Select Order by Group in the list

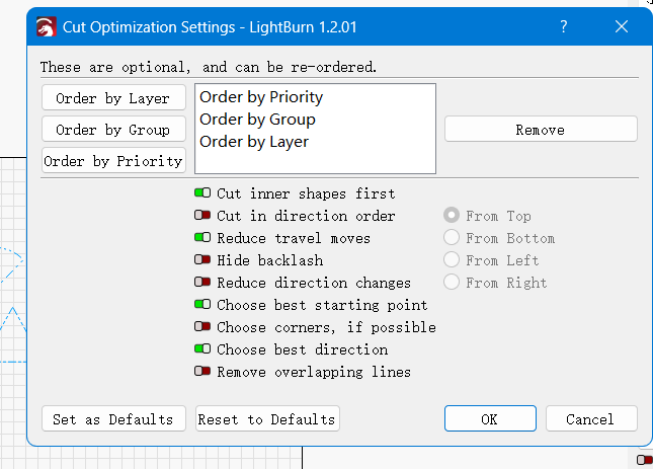pos(257,120)
